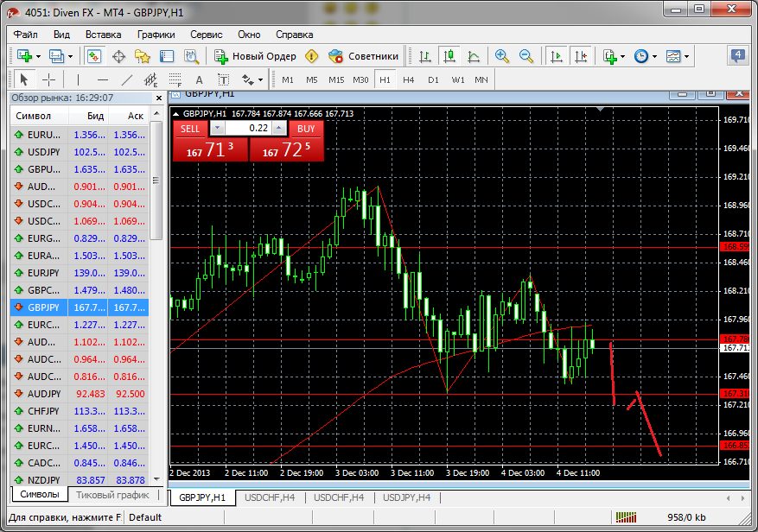The height and width of the screenshot is (532, 758).
Task: Click the New Chart icon
Action: 24,56
